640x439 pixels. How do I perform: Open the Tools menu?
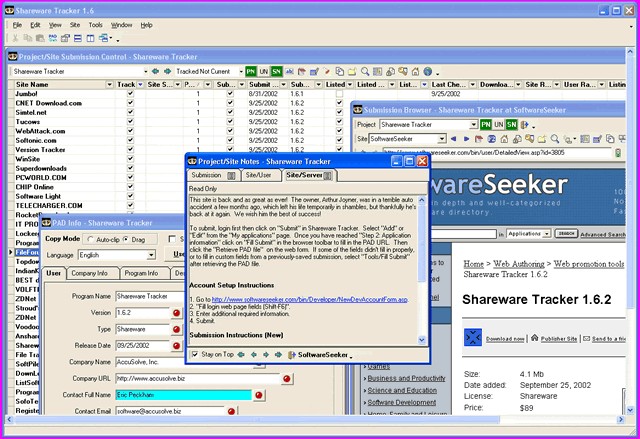tap(95, 24)
